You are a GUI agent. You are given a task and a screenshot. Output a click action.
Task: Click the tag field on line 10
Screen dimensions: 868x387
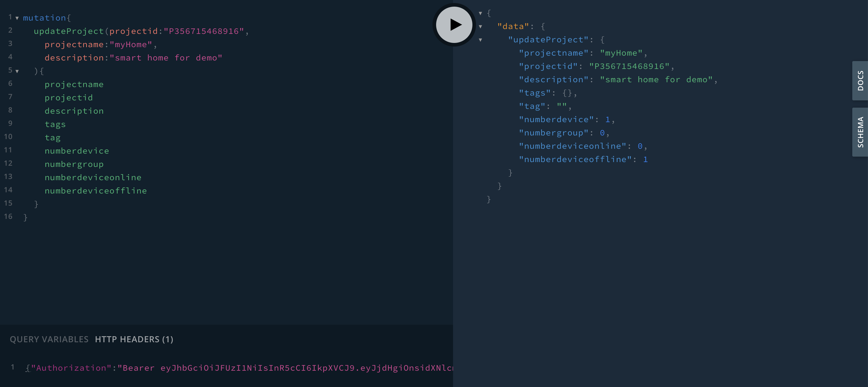pyautogui.click(x=53, y=138)
